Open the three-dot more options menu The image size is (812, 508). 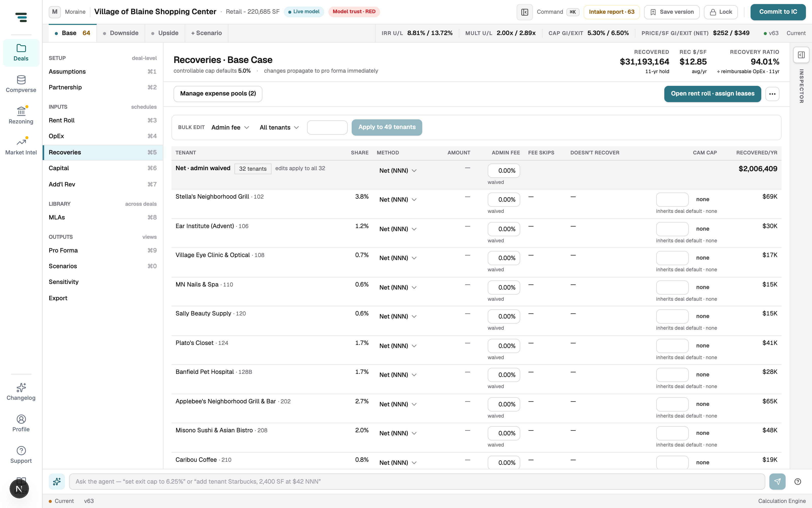(772, 94)
